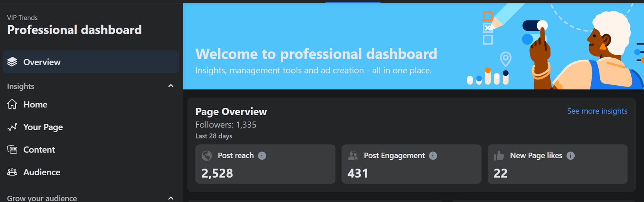Image resolution: width=644 pixels, height=202 pixels.
Task: Click the Your Page chart icon
Action: [12, 127]
